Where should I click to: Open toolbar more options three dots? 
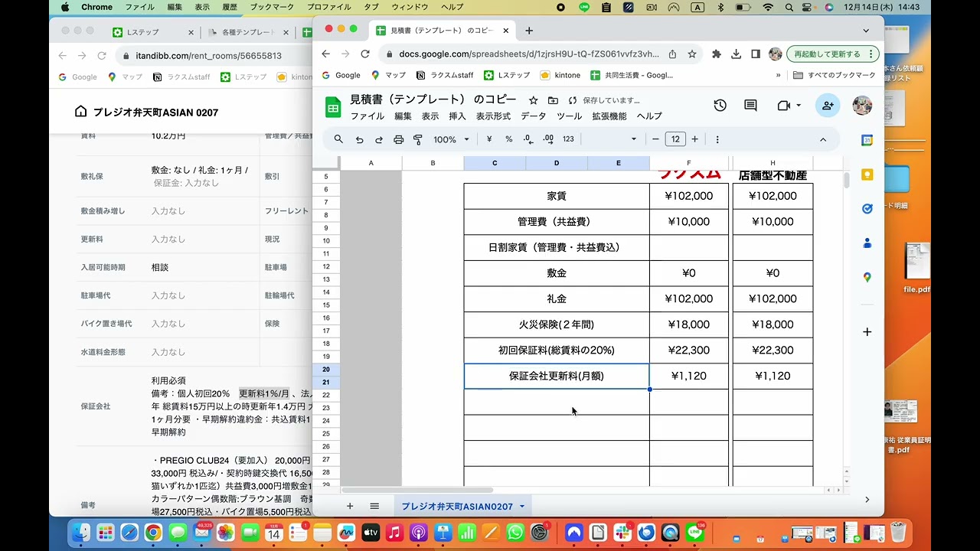pos(717,139)
